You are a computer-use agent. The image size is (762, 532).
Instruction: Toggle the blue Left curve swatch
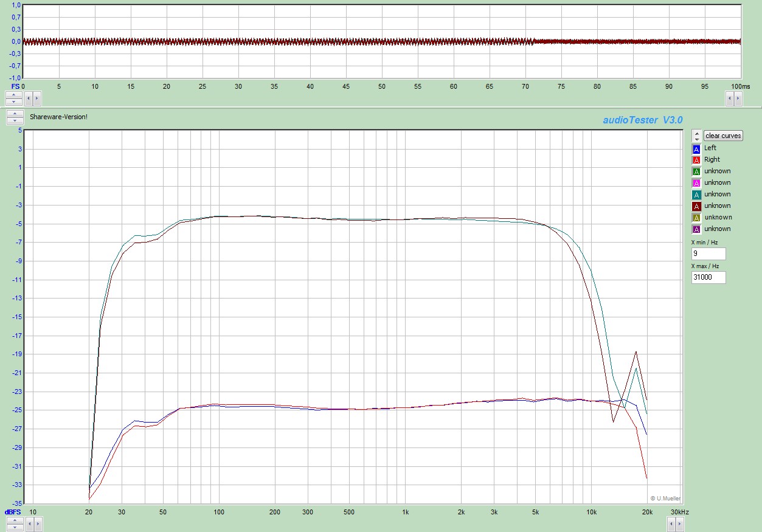(696, 149)
